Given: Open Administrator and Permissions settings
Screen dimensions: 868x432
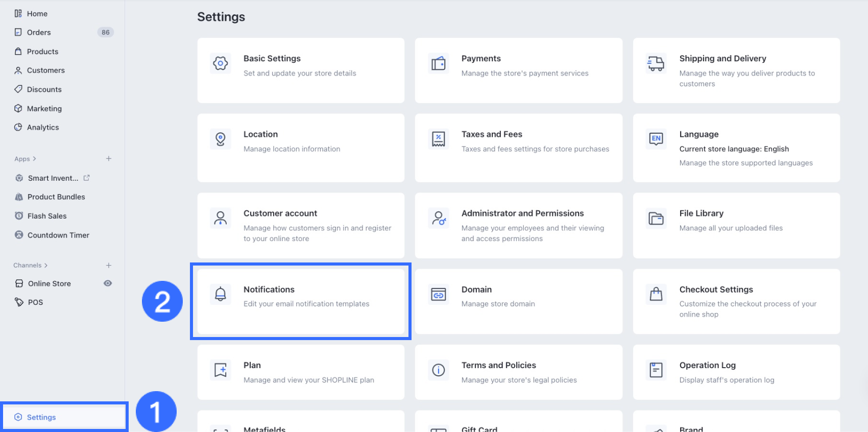Looking at the screenshot, I should tap(518, 225).
